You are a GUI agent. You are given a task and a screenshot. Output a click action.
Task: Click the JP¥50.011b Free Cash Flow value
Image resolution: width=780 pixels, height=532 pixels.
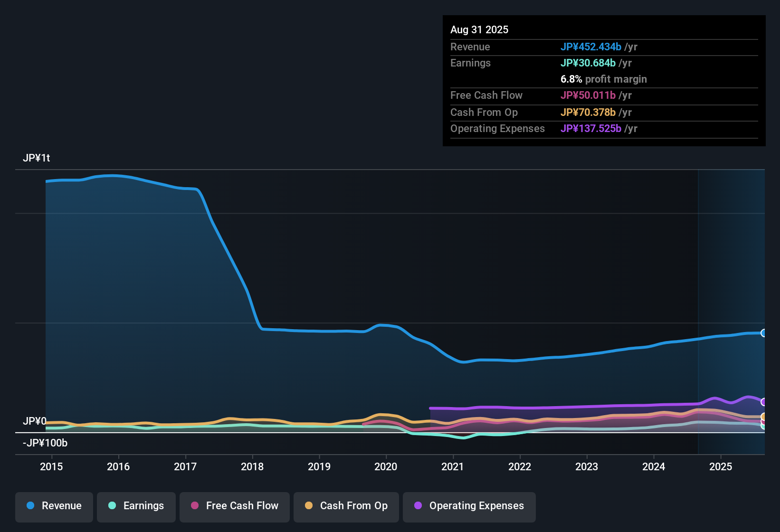[588, 95]
